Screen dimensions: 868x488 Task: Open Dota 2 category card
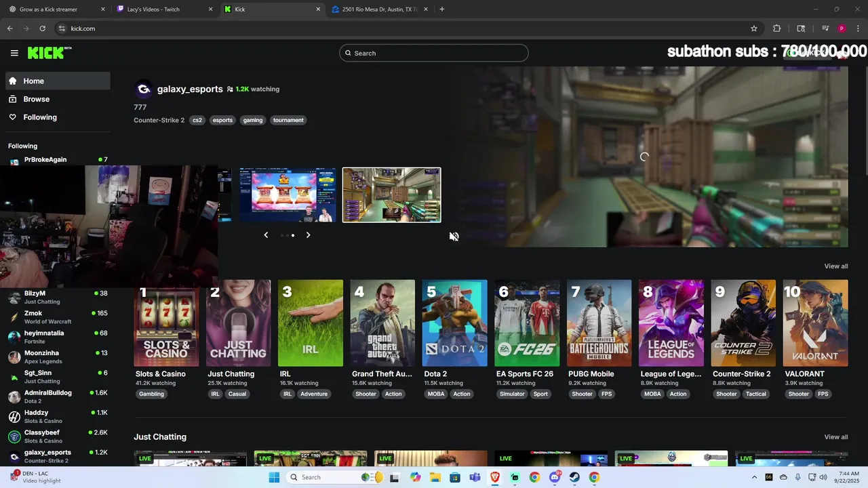[x=455, y=323]
